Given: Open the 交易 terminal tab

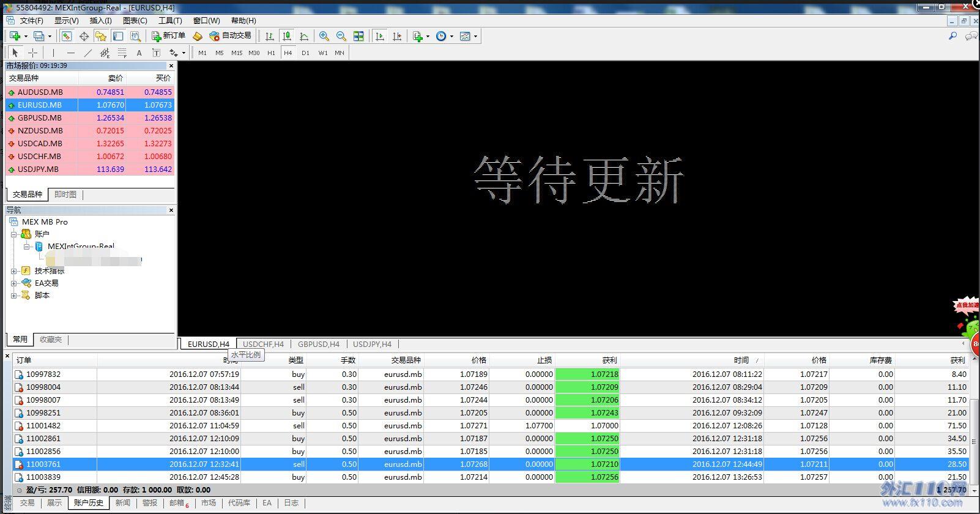Looking at the screenshot, I should coord(28,503).
